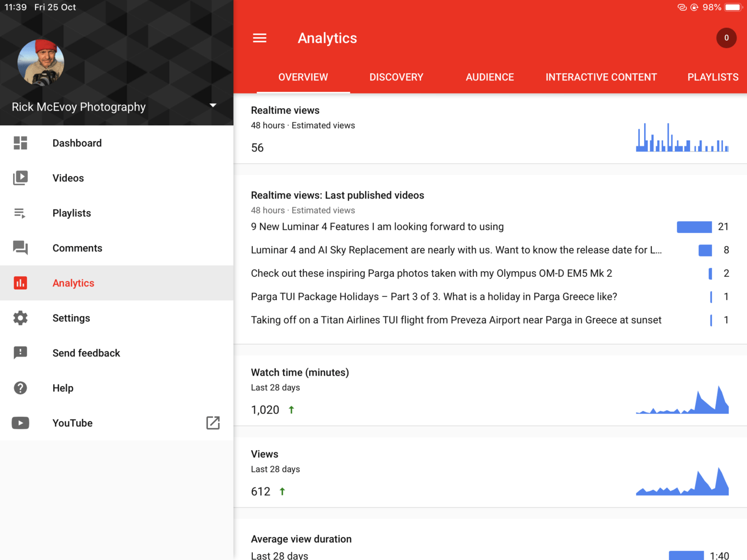This screenshot has width=747, height=560.
Task: Click the YouTube play logo icon
Action: click(20, 423)
